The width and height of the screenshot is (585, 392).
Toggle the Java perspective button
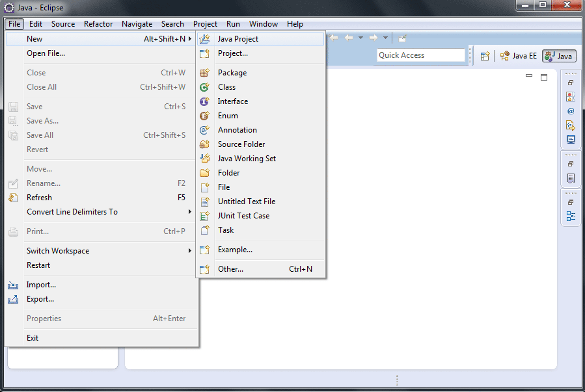tap(558, 56)
